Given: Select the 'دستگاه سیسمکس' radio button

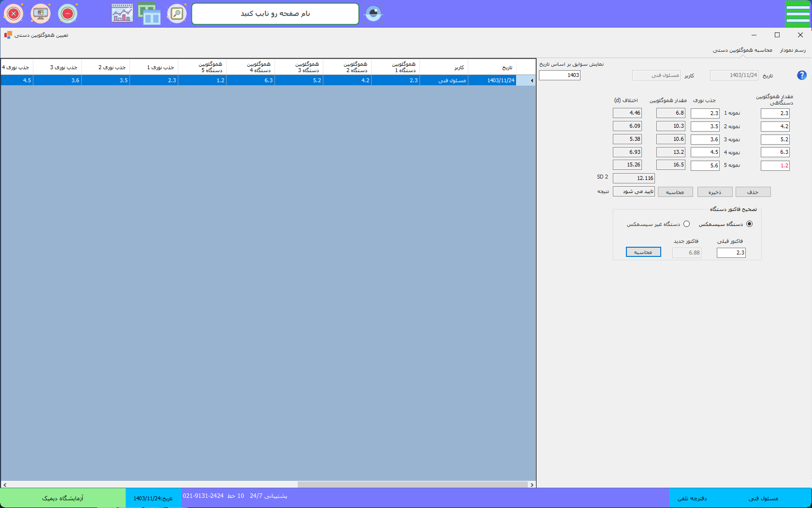Looking at the screenshot, I should (x=749, y=224).
